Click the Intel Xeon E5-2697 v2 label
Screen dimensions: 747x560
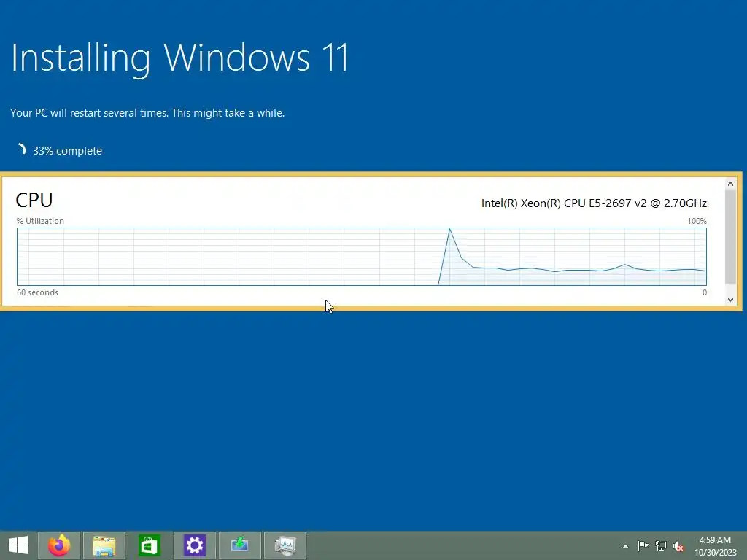594,203
